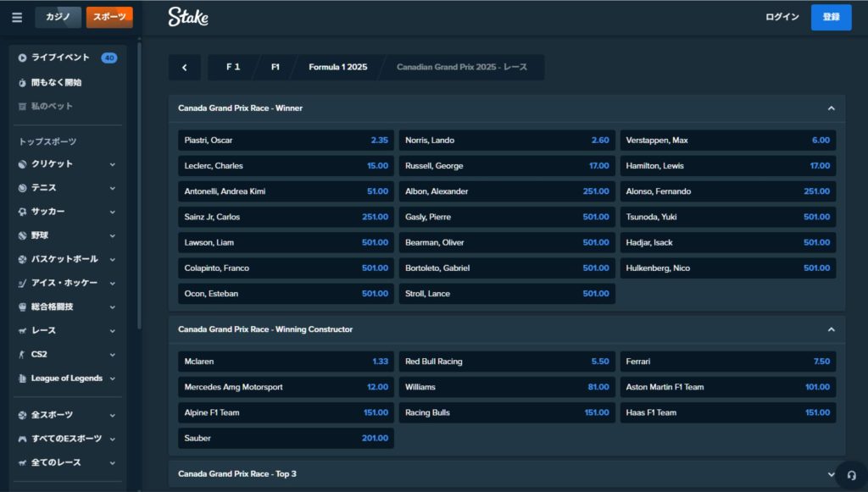The height and width of the screenshot is (492, 868).
Task: Open 間もなく開始 in the sidebar
Action: pyautogui.click(x=57, y=82)
